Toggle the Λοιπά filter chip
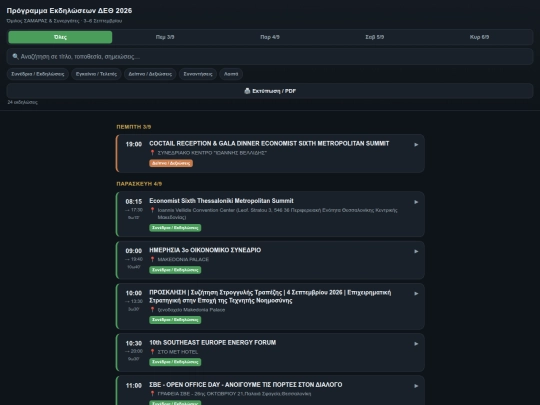Screen dimensions: 540x405 (231, 74)
